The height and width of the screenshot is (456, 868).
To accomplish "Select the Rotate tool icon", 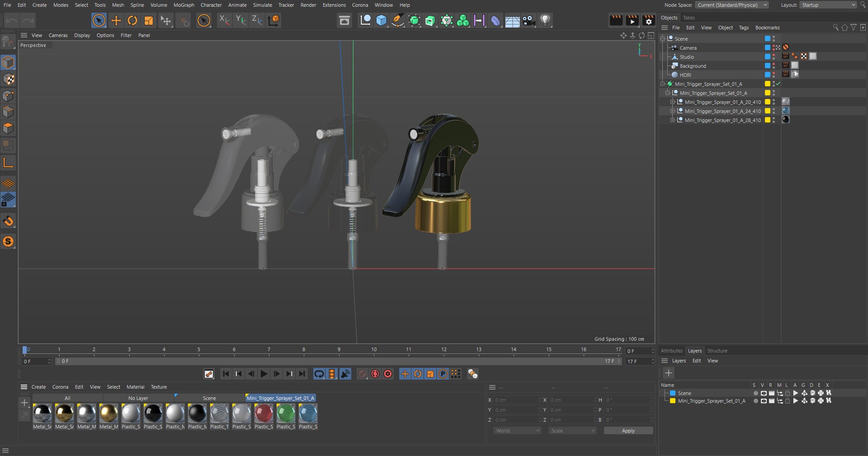I will click(x=132, y=20).
